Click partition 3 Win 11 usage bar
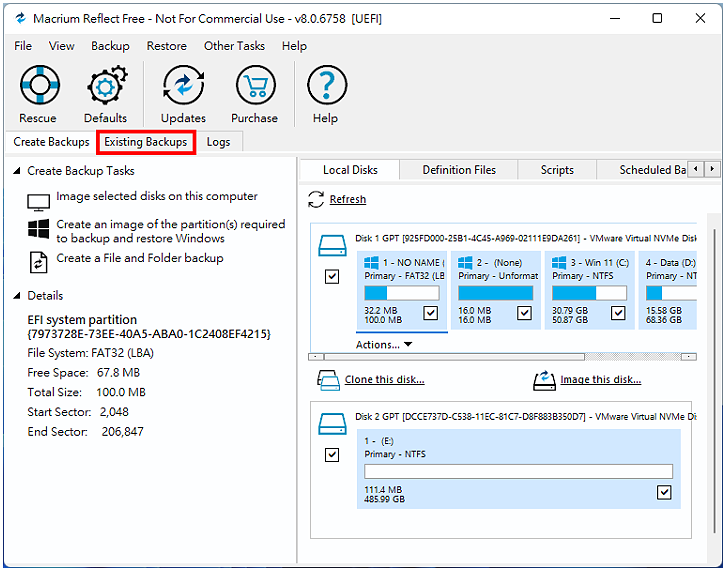Image resolution: width=728 pixels, height=572 pixels. click(x=589, y=293)
